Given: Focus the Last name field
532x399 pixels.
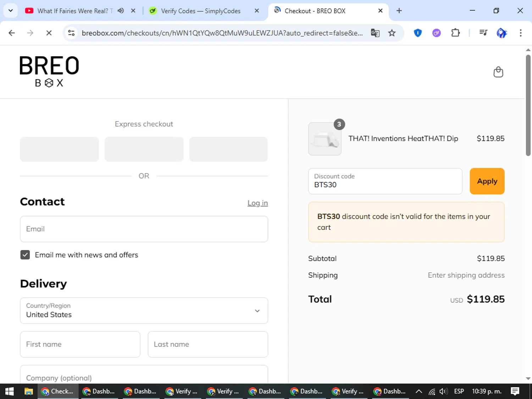Looking at the screenshot, I should coord(208,344).
